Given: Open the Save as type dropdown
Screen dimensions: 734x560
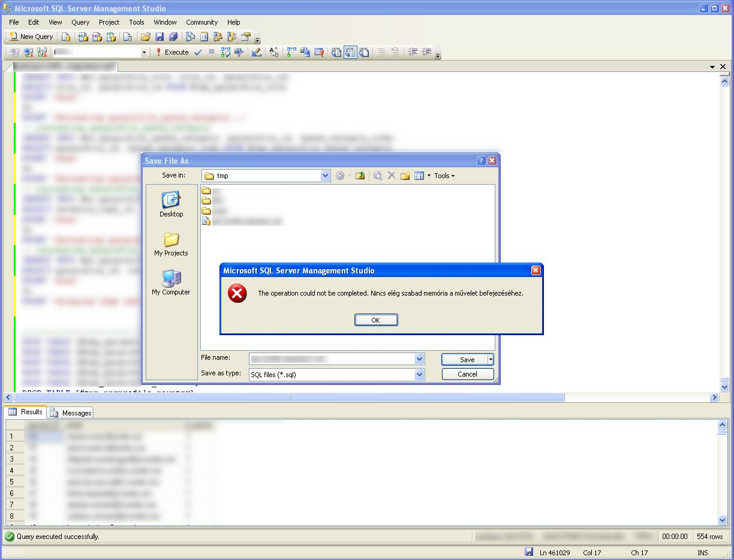Looking at the screenshot, I should pyautogui.click(x=420, y=374).
